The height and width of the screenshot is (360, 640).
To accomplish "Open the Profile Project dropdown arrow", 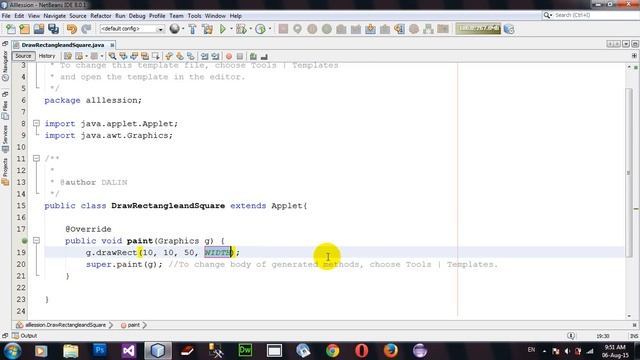I will pos(270,29).
